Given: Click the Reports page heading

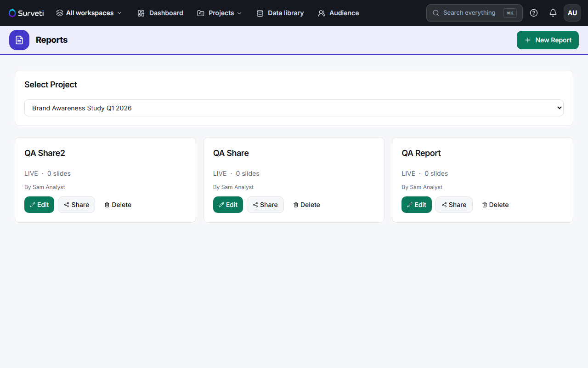Looking at the screenshot, I should [51, 40].
